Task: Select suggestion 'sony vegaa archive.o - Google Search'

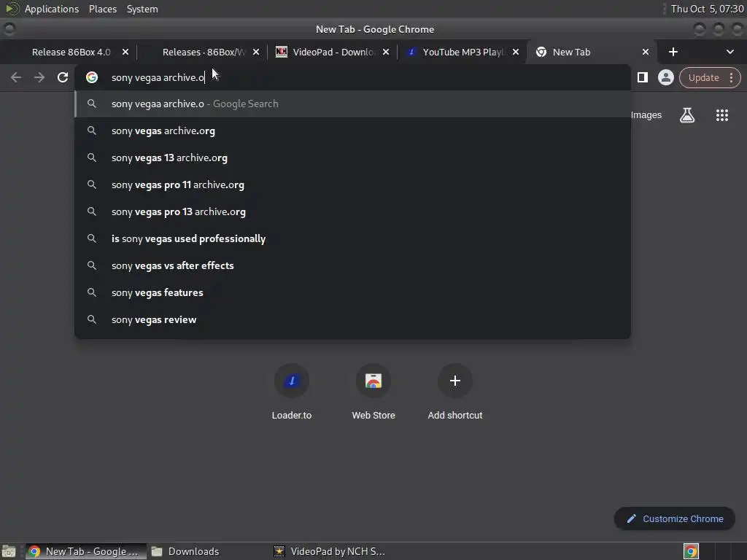Action: 352,104
